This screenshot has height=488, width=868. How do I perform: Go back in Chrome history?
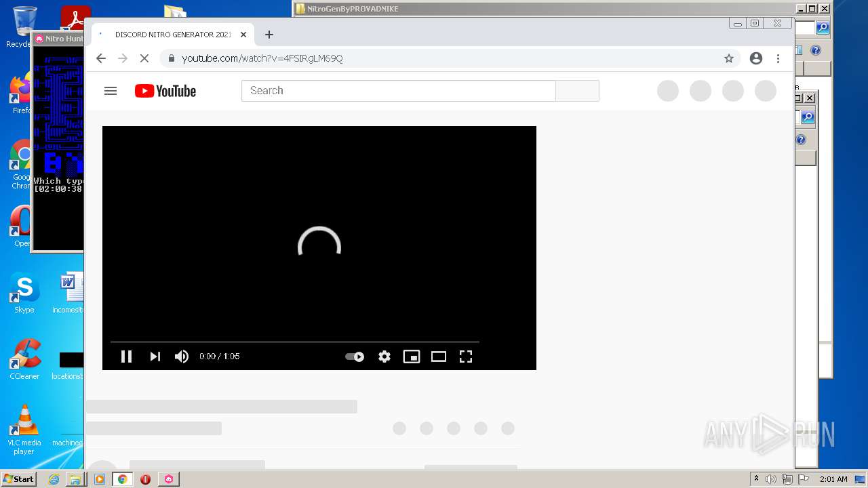101,58
